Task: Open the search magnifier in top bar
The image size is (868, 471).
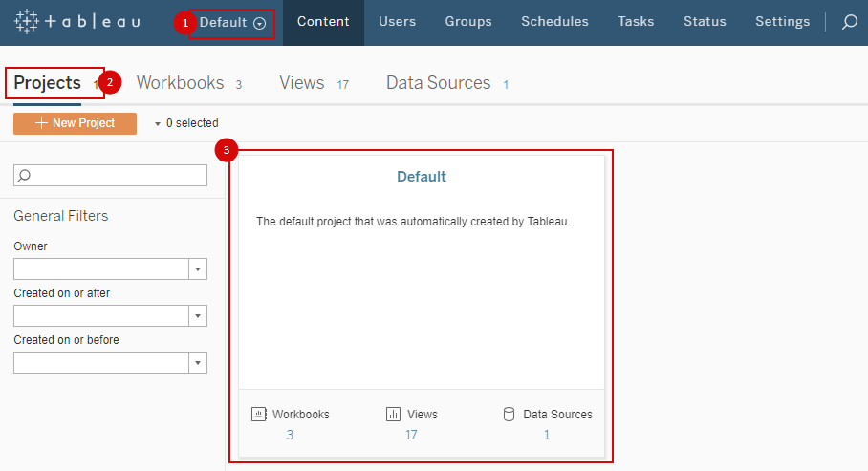Action: (850, 22)
